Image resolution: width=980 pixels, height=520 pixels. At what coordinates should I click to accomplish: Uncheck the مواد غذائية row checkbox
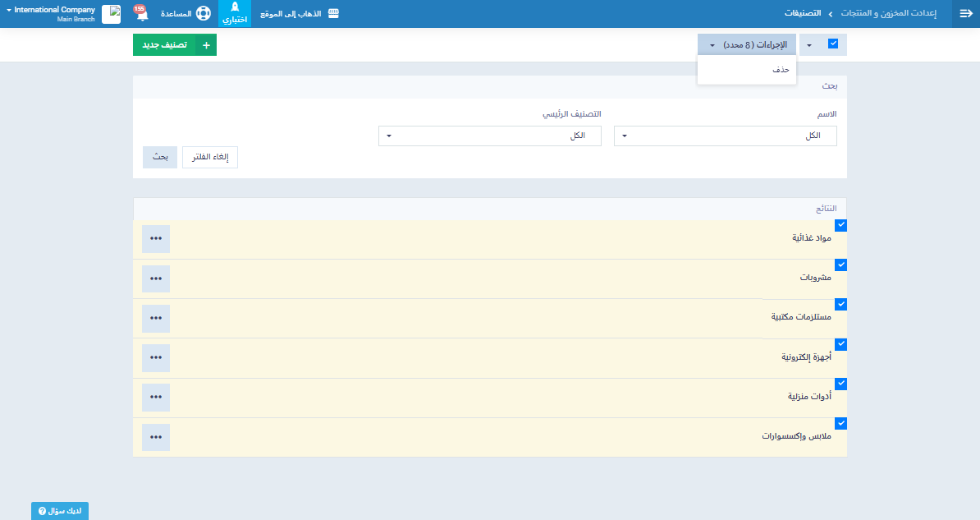click(840, 225)
